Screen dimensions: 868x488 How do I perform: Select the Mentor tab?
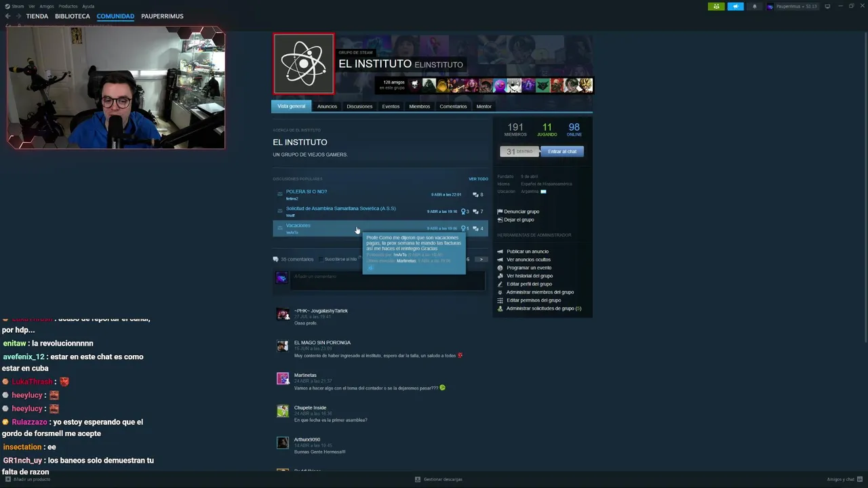pyautogui.click(x=484, y=106)
